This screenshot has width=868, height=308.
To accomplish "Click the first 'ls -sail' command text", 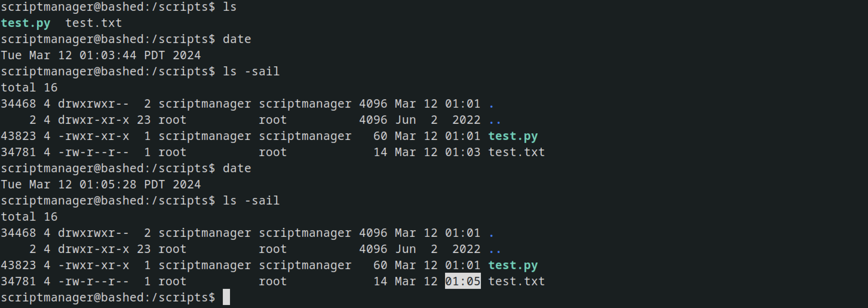I will pos(251,71).
